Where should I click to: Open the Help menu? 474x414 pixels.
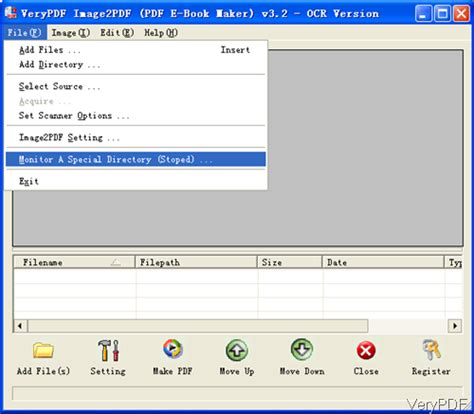click(x=161, y=33)
